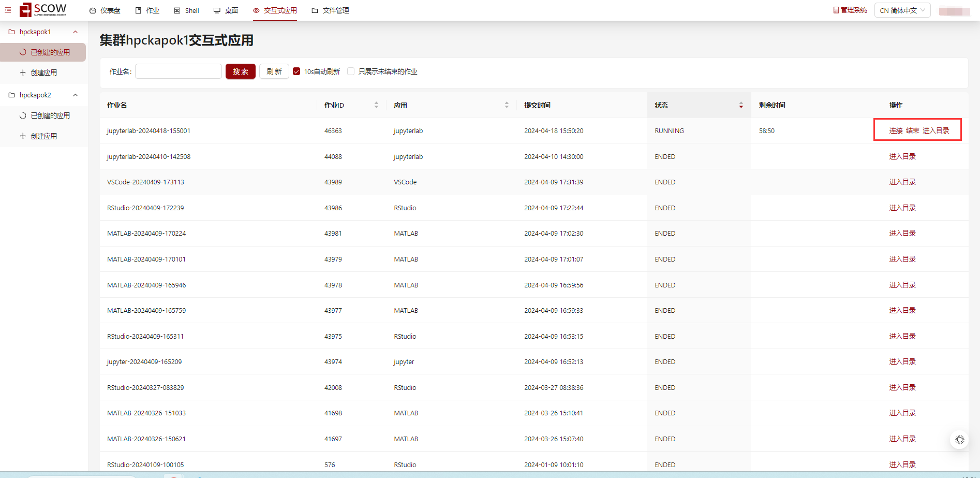Click 进入目录 for MATLAB-20240326-151033
This screenshot has height=478, width=980.
902,413
